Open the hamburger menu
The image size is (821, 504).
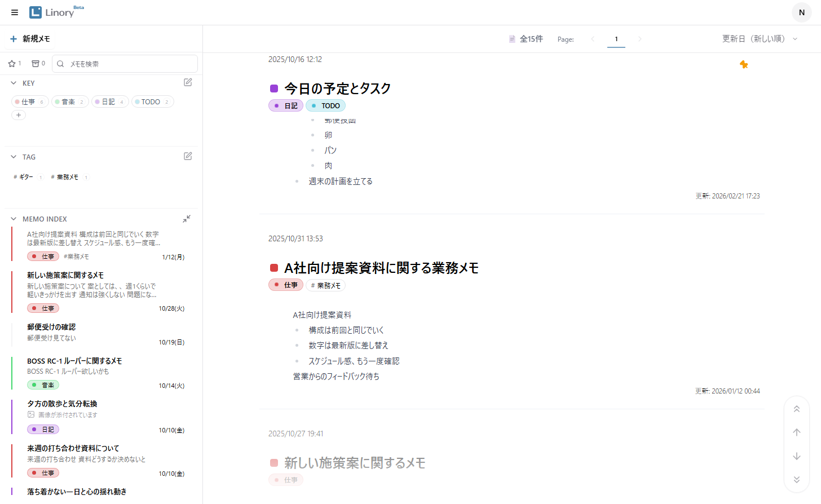(x=14, y=12)
